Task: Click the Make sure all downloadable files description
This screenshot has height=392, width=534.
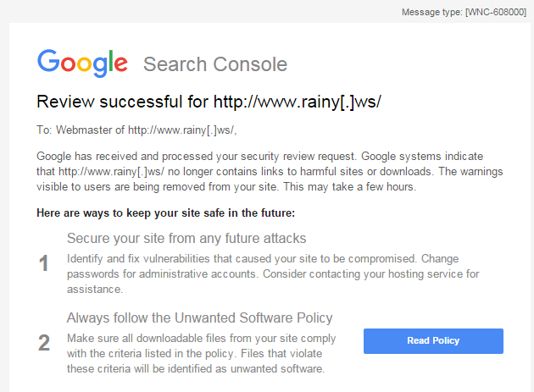Action: coord(201,354)
